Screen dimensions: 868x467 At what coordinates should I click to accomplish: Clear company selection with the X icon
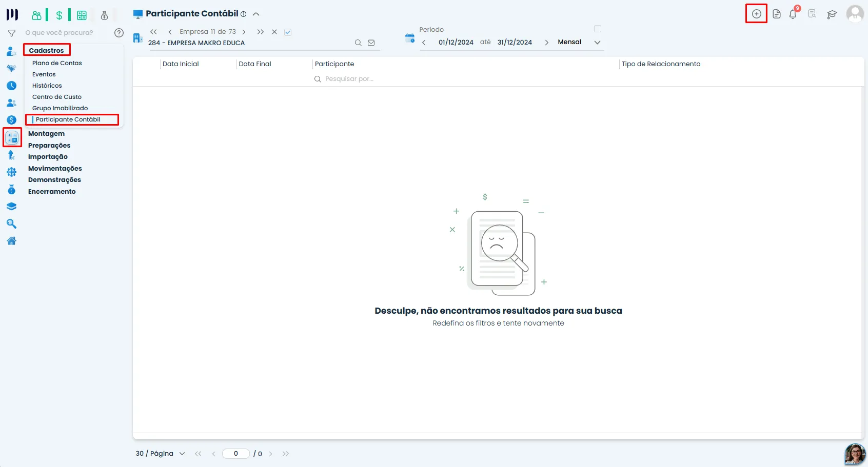point(274,32)
